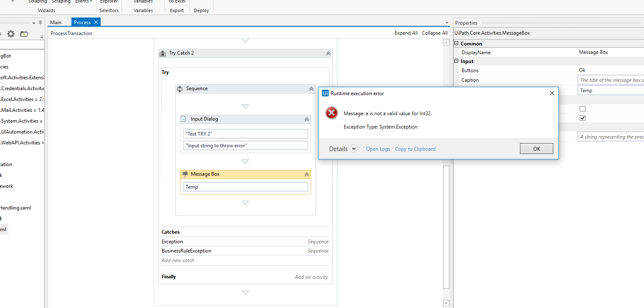Click the Temp text field in the Message Box
Image resolution: width=644 pixels, height=308 pixels.
pyautogui.click(x=246, y=187)
